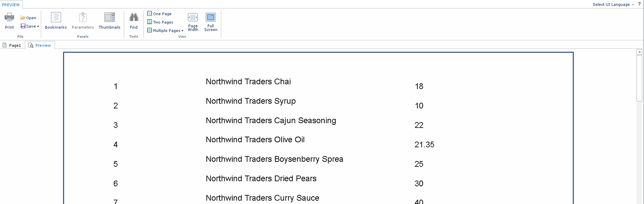Screen dimensions: 644x204
Task: Click the help question mark
Action: 639,4
